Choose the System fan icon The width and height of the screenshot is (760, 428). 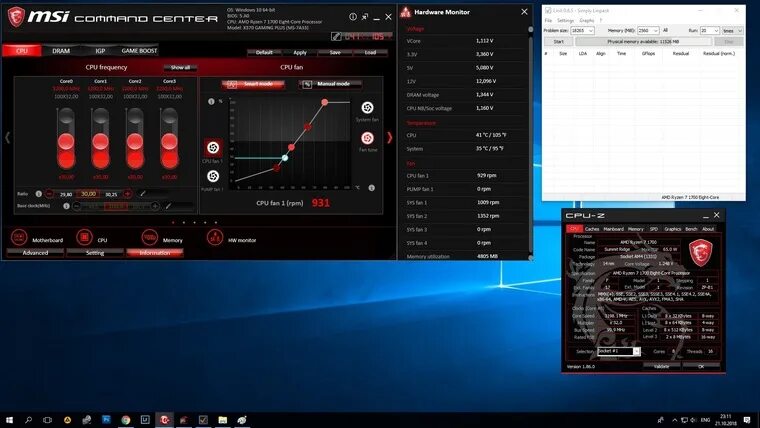pos(367,108)
